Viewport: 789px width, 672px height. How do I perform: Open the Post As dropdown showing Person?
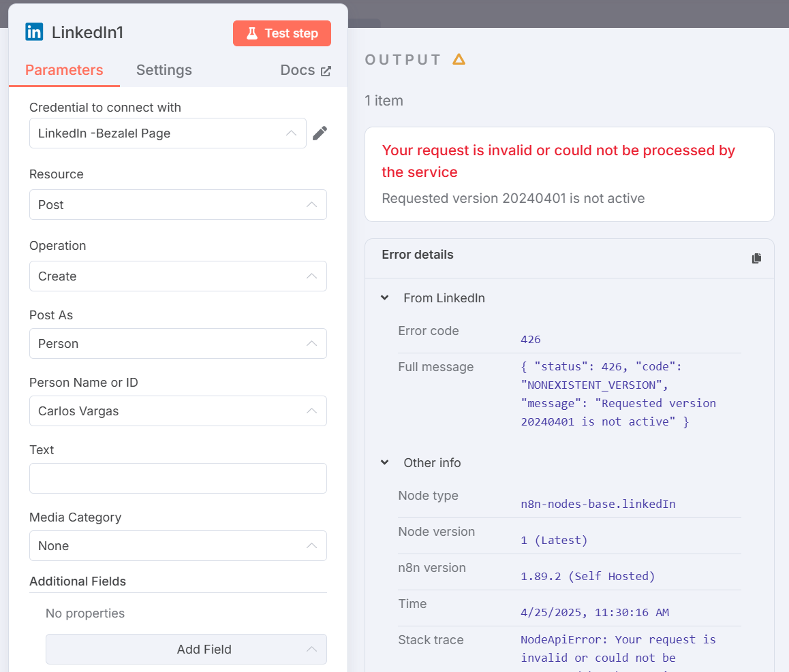pyautogui.click(x=178, y=344)
